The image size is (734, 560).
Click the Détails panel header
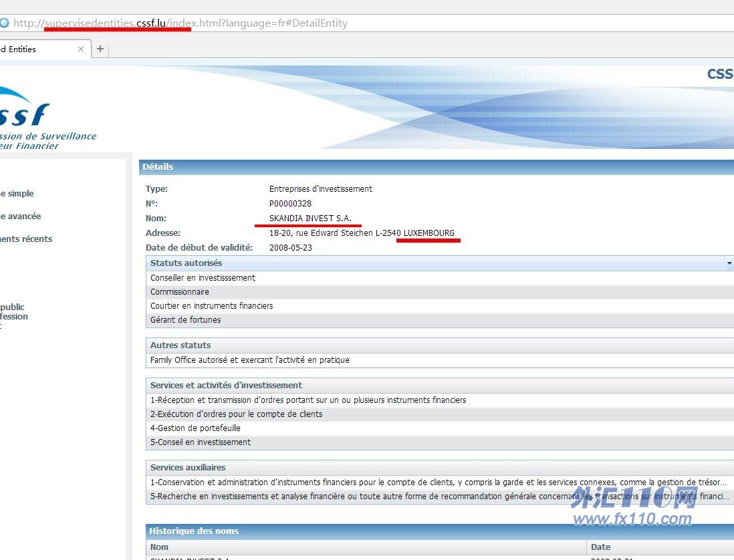[437, 167]
